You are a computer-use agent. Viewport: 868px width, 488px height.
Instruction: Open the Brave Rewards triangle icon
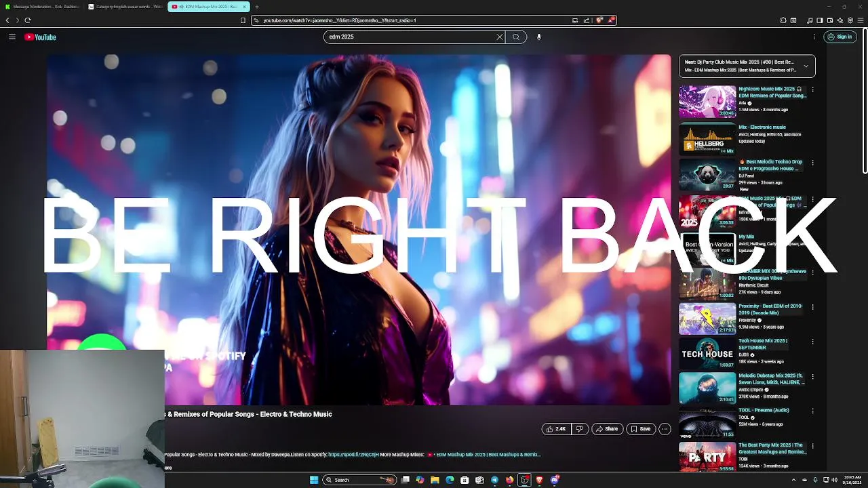611,20
